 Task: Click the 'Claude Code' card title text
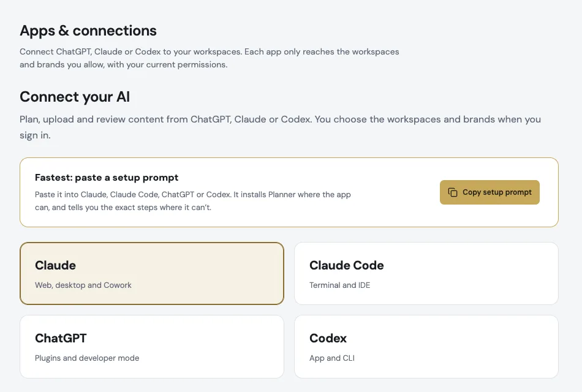(346, 265)
